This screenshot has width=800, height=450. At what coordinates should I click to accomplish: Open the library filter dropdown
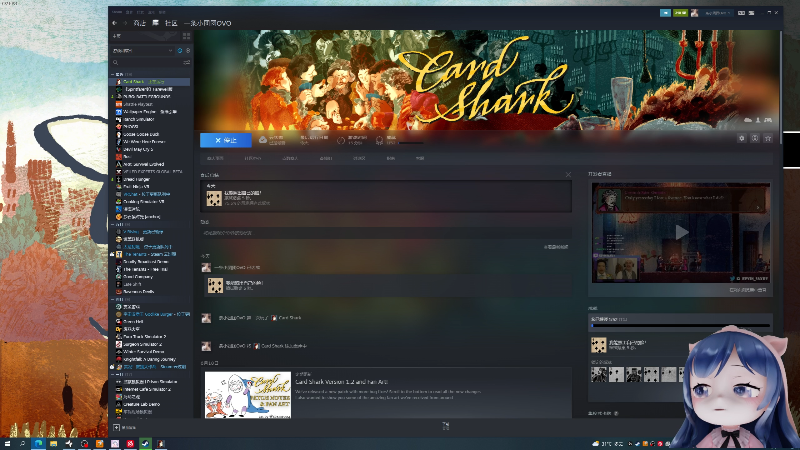pyautogui.click(x=142, y=51)
